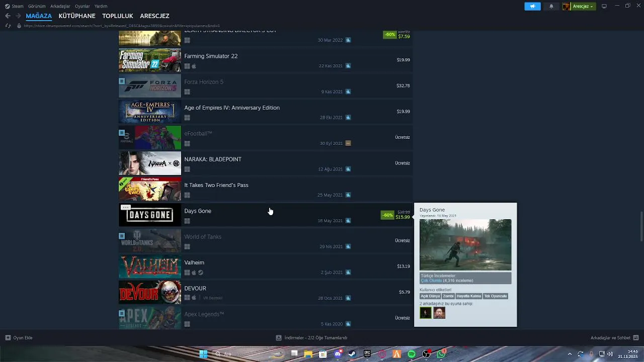Open File Explorer from the taskbar
Image resolution: width=644 pixels, height=362 pixels.
point(308,354)
